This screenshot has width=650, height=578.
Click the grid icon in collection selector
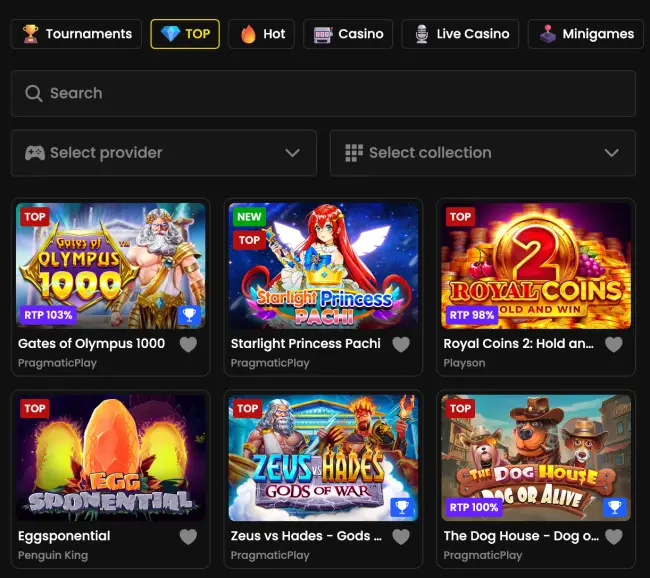(x=354, y=153)
